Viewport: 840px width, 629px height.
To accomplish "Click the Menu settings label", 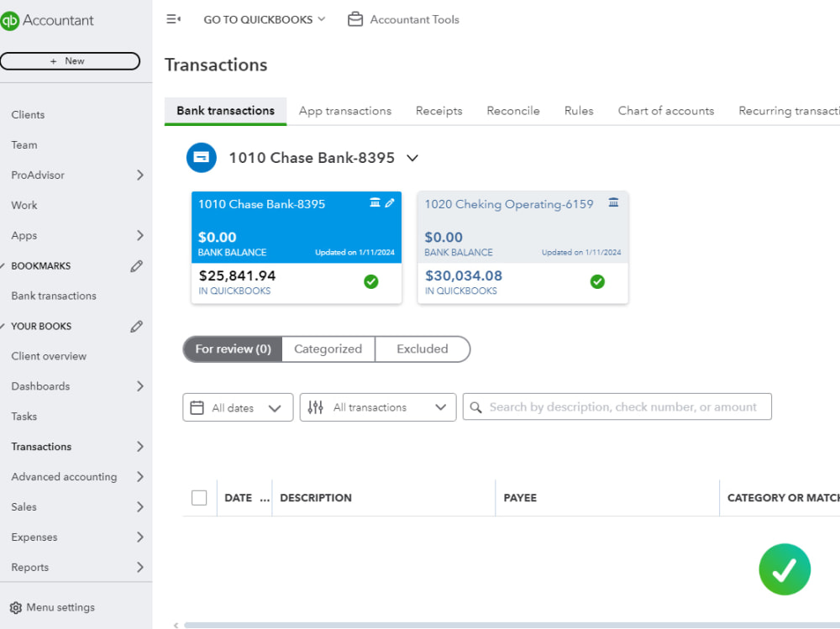I will [x=60, y=607].
